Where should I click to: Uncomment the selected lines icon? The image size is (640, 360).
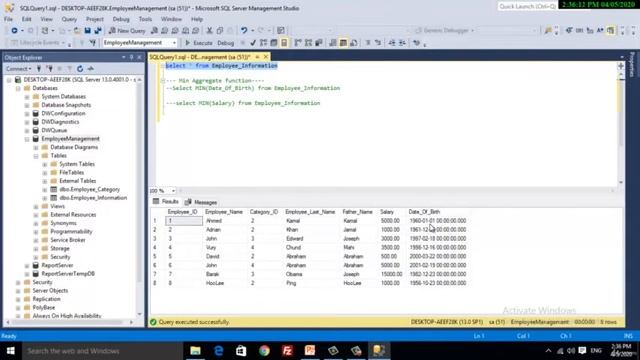tap(378, 43)
